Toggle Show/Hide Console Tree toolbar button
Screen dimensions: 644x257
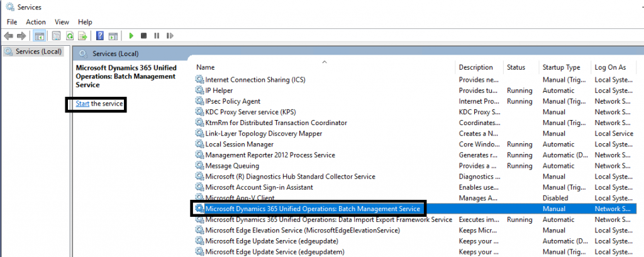click(39, 36)
